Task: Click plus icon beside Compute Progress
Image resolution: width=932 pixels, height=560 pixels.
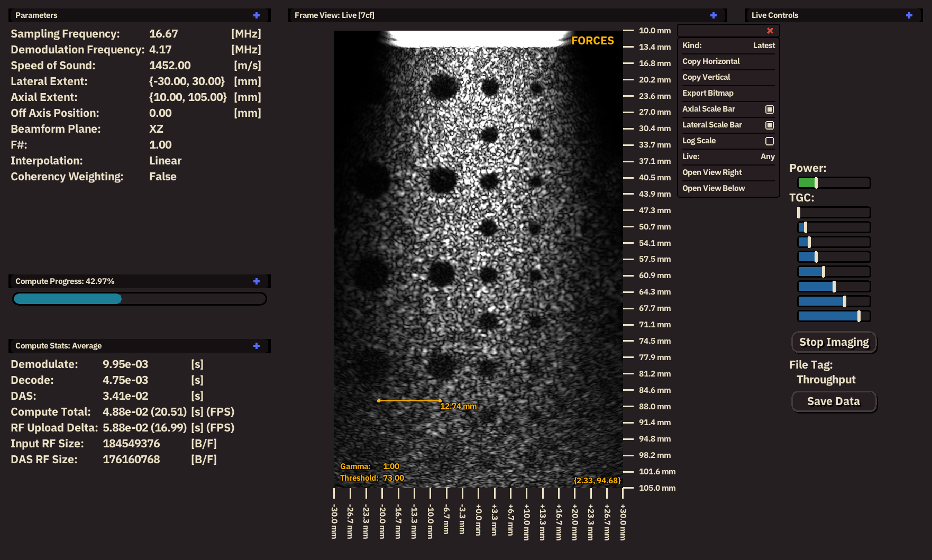Action: pyautogui.click(x=257, y=281)
